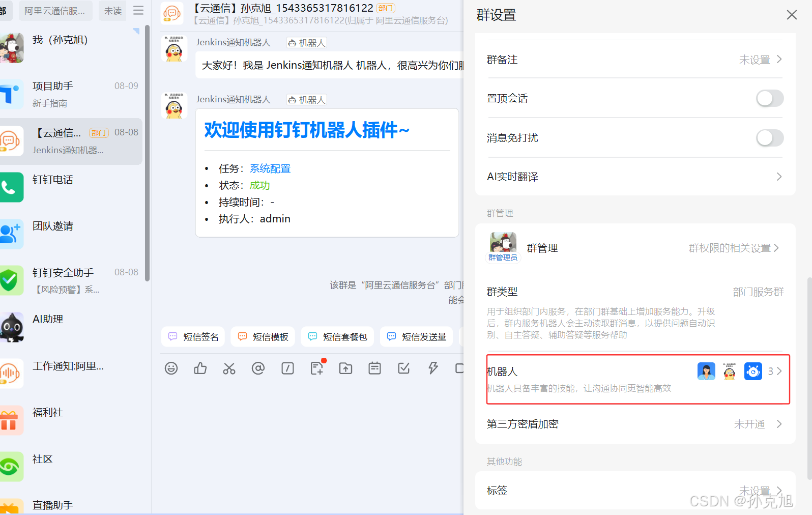This screenshot has height=515, width=812.
Task: Click conversation list scrollbar
Action: click(x=147, y=153)
